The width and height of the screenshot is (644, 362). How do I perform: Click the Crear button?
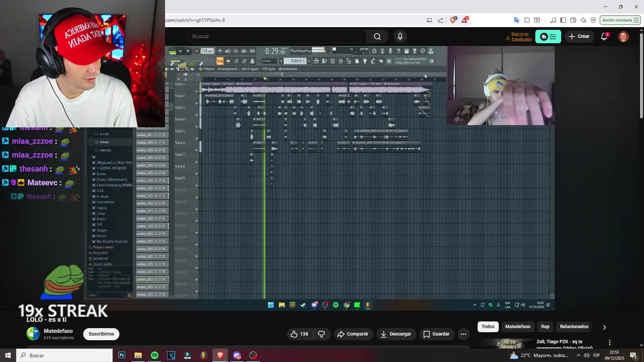(579, 36)
